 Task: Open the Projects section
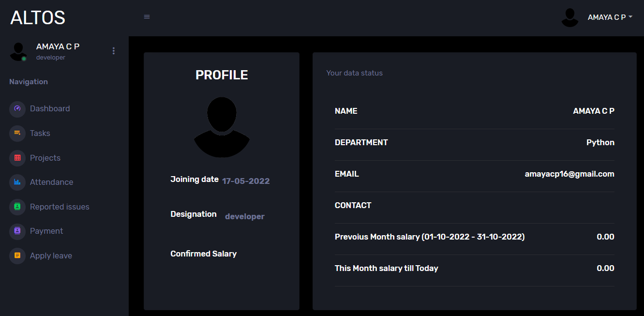click(45, 158)
